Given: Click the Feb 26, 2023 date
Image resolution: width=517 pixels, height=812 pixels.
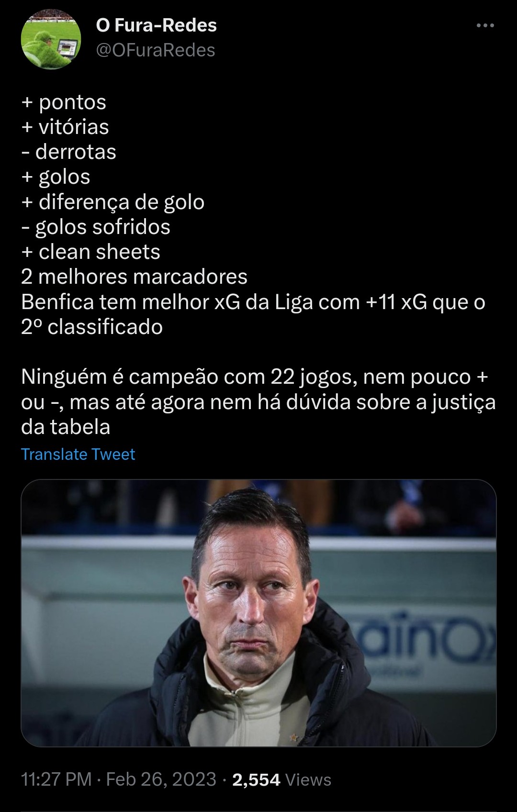Looking at the screenshot, I should click(161, 779).
